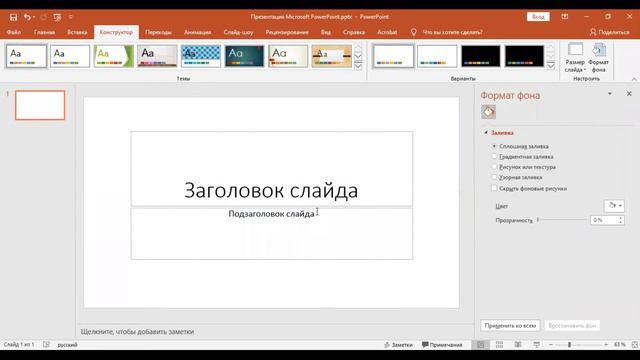
Task: Open the Цвет fill color picker
Action: (614, 206)
